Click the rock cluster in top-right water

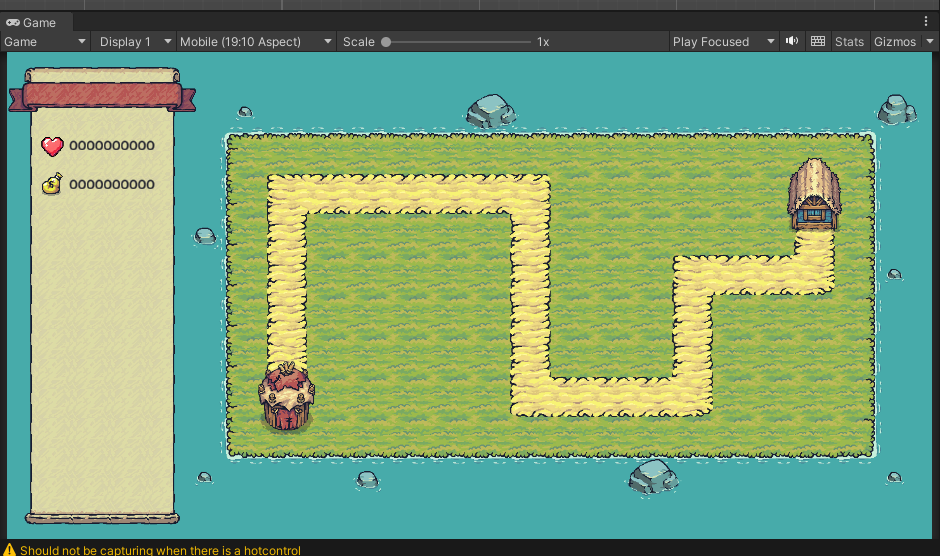click(897, 110)
